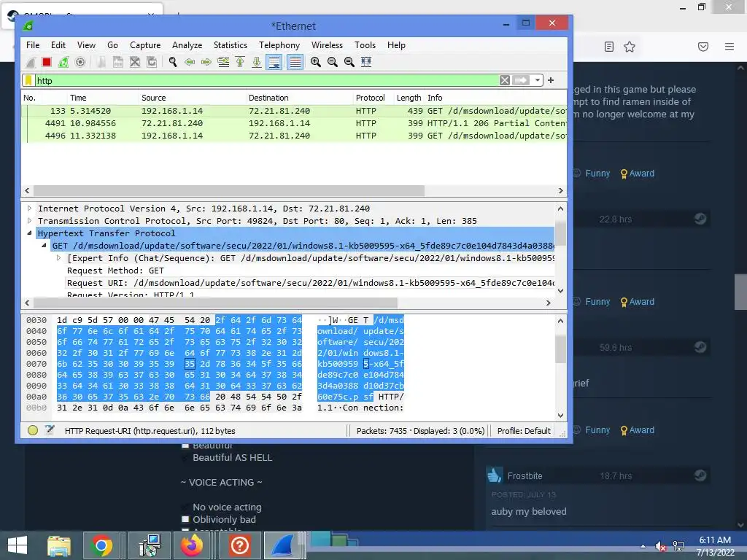Go back to previous packet arrow
Viewport: 747px width, 560px height.
click(190, 62)
